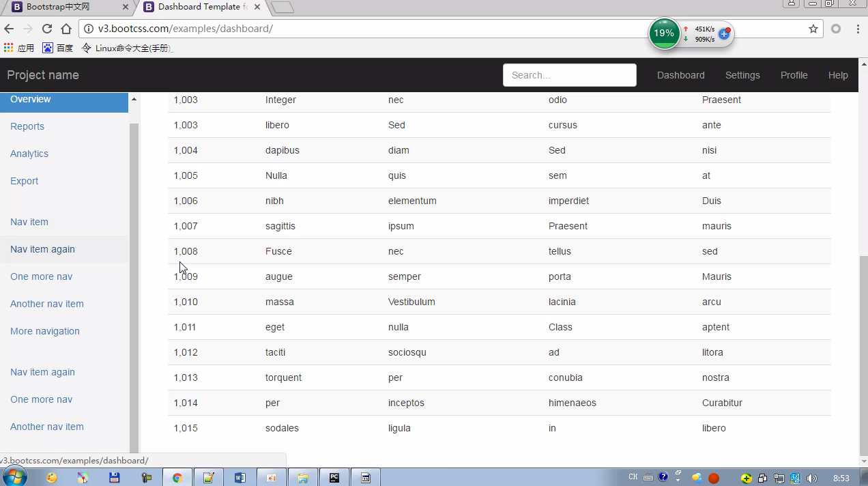The width and height of the screenshot is (868, 486).
Task: Go back using the browser back arrow
Action: (9, 29)
